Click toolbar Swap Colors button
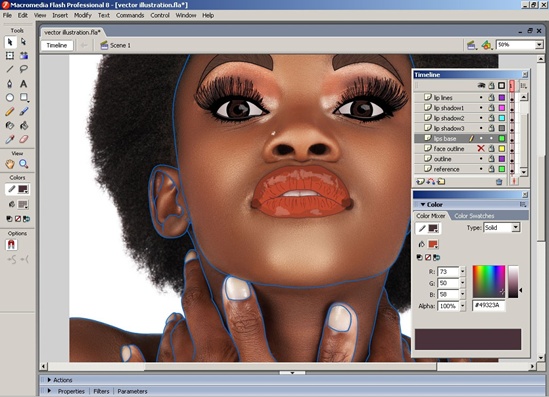Viewport: 549px width, 397px height. (26, 219)
